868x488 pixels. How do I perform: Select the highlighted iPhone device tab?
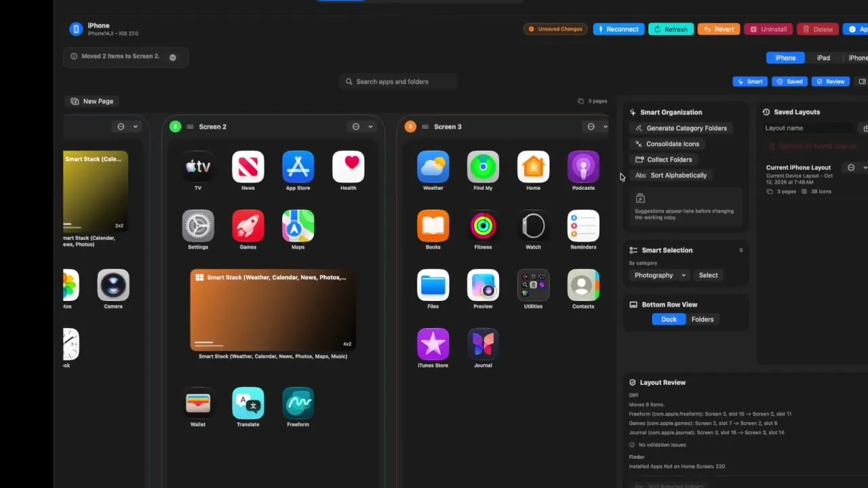pyautogui.click(x=785, y=58)
